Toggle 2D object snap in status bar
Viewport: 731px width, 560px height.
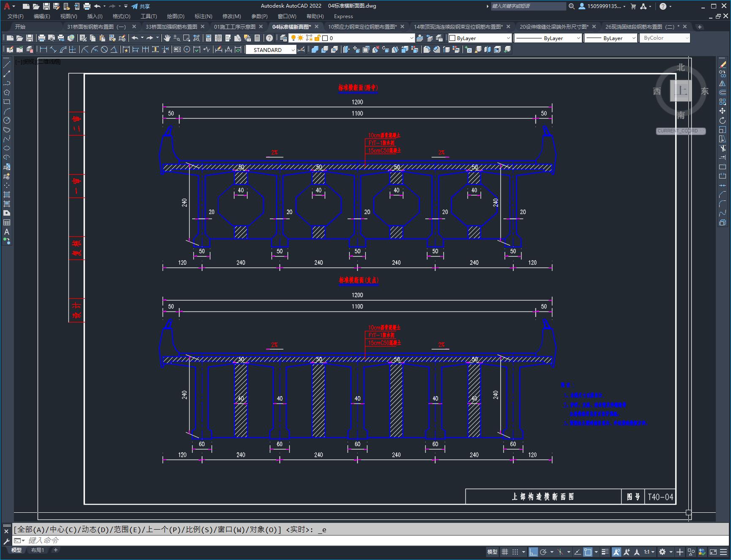click(588, 552)
